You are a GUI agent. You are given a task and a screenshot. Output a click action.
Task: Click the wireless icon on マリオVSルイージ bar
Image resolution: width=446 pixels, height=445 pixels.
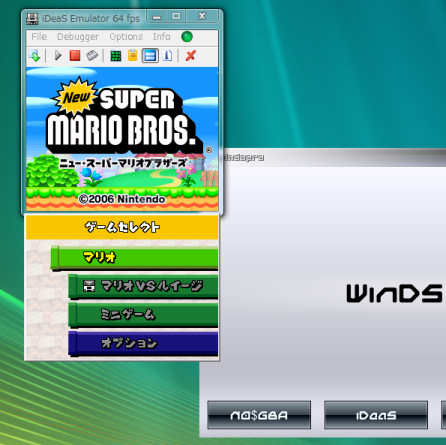tap(89, 286)
